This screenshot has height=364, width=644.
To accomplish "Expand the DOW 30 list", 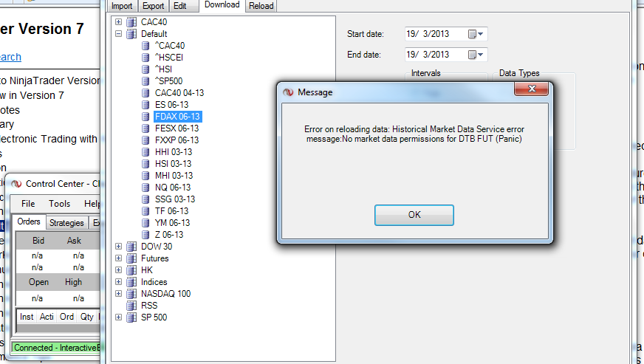I will tap(118, 247).
